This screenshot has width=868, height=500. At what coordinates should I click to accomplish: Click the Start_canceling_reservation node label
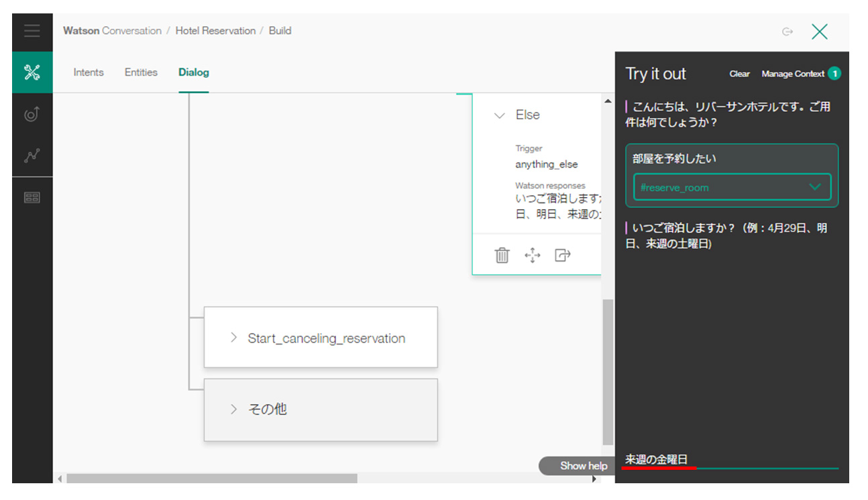[326, 338]
